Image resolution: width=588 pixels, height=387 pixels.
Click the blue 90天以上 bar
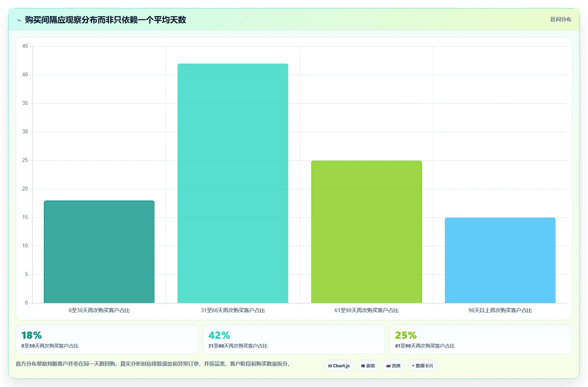pyautogui.click(x=500, y=260)
